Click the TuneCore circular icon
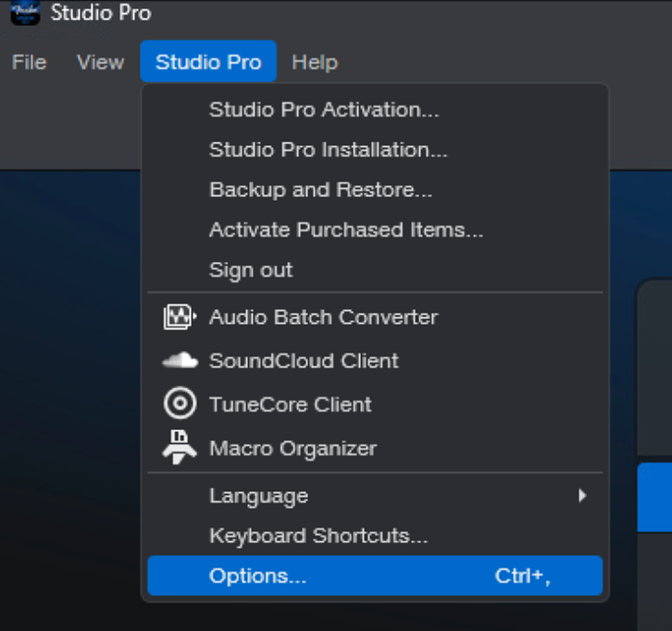Screen dimensions: 672x631 pos(180,403)
